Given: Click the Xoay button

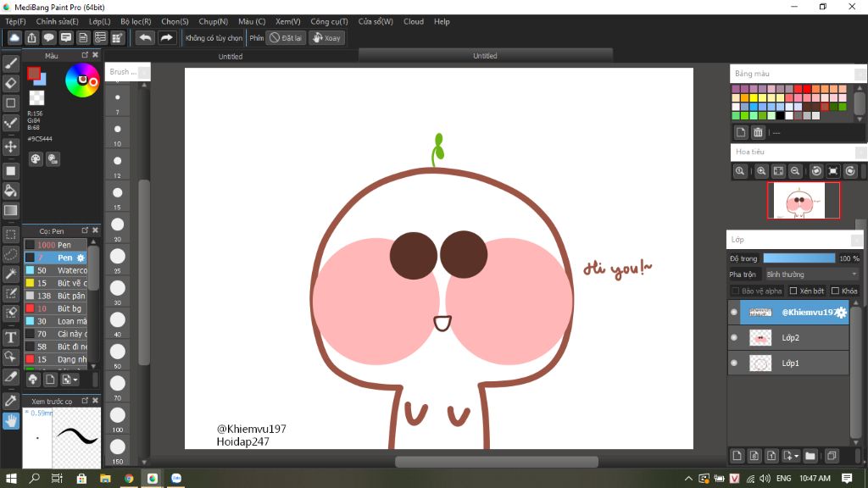Looking at the screenshot, I should point(326,37).
